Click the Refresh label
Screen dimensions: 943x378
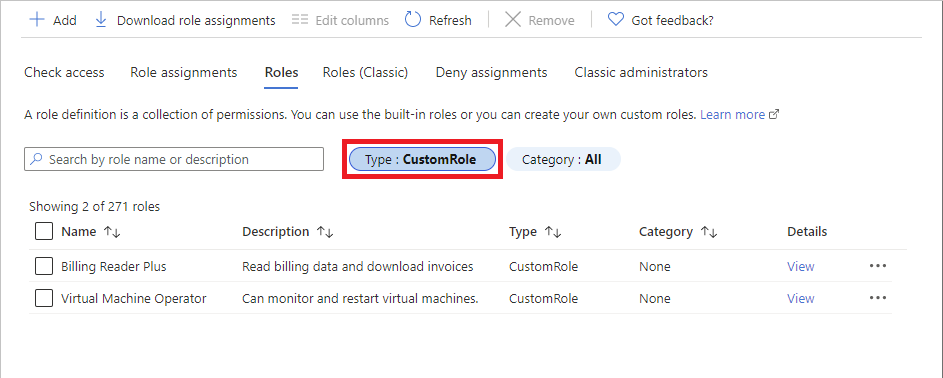450,20
